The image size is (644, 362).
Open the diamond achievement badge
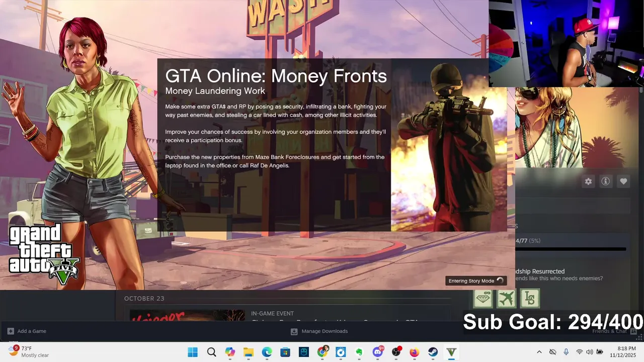[x=484, y=298]
